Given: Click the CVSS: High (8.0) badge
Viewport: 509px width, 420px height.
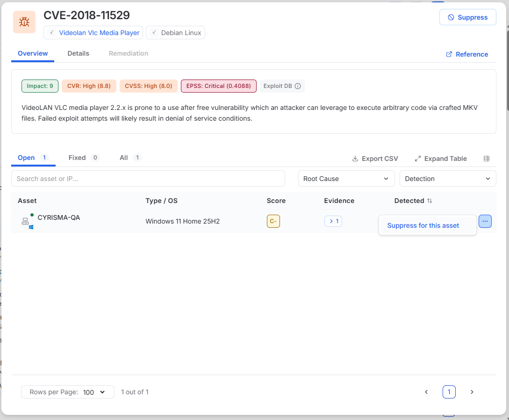Looking at the screenshot, I should (x=148, y=86).
